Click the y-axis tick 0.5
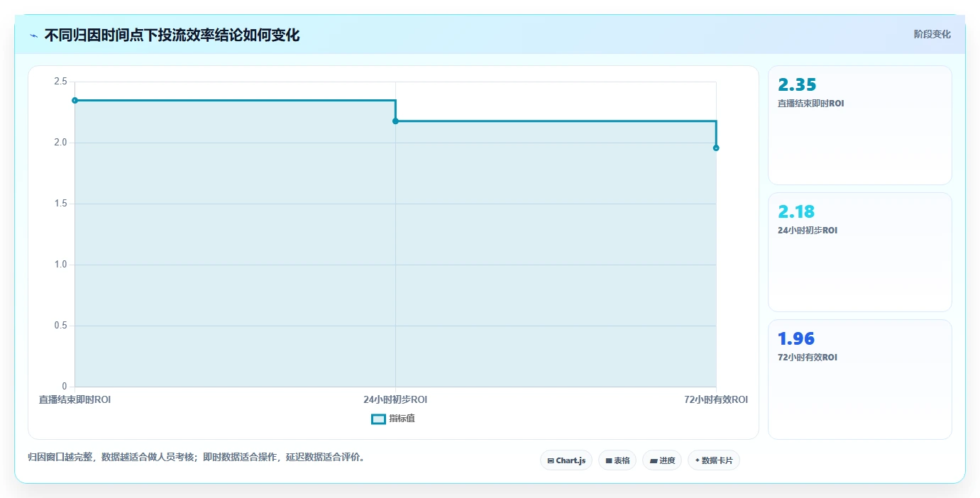Viewport: 980px width, 498px height. click(x=60, y=326)
